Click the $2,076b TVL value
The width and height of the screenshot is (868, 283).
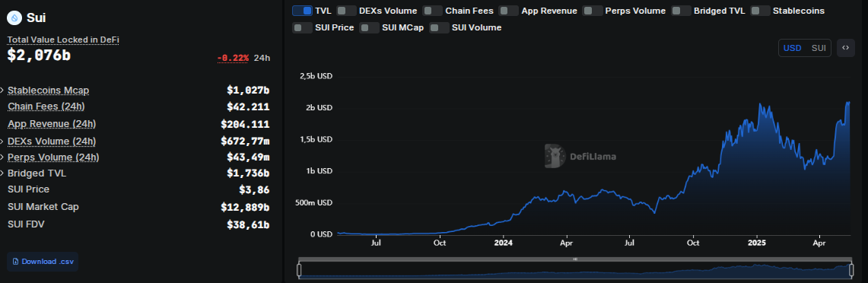[x=39, y=55]
